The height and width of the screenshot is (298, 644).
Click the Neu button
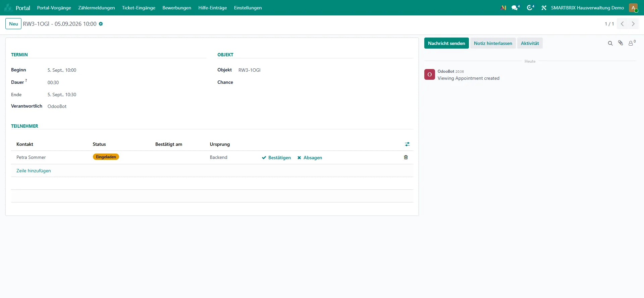tap(13, 24)
